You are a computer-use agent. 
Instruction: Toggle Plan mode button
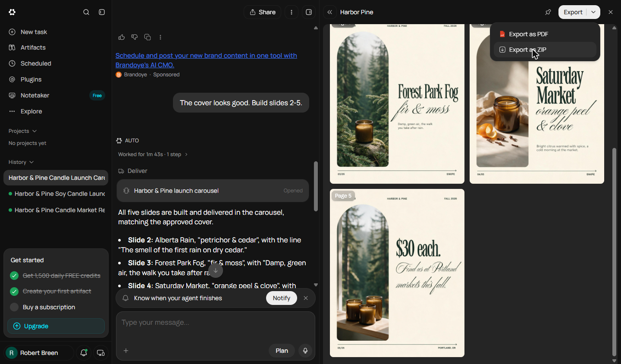[x=282, y=351]
